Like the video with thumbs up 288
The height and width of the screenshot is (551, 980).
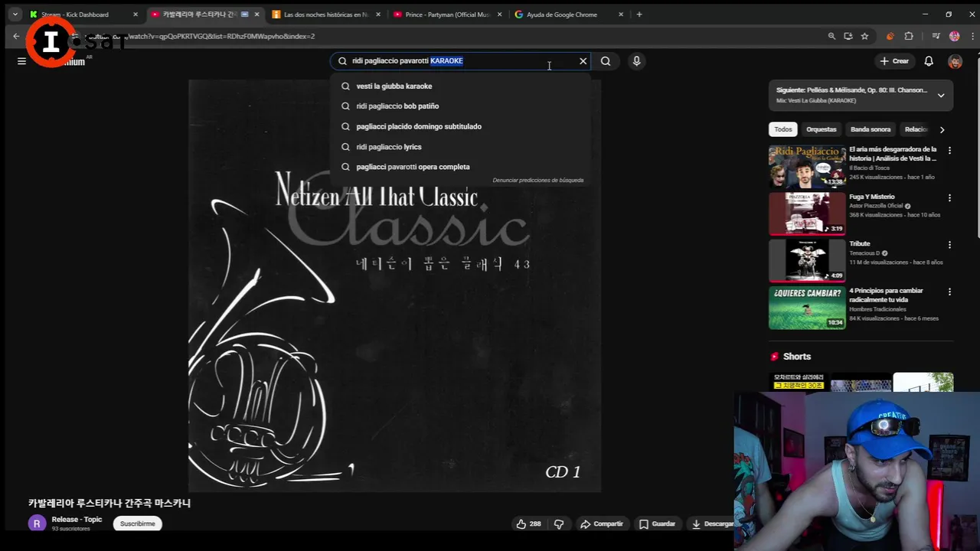[x=528, y=524]
